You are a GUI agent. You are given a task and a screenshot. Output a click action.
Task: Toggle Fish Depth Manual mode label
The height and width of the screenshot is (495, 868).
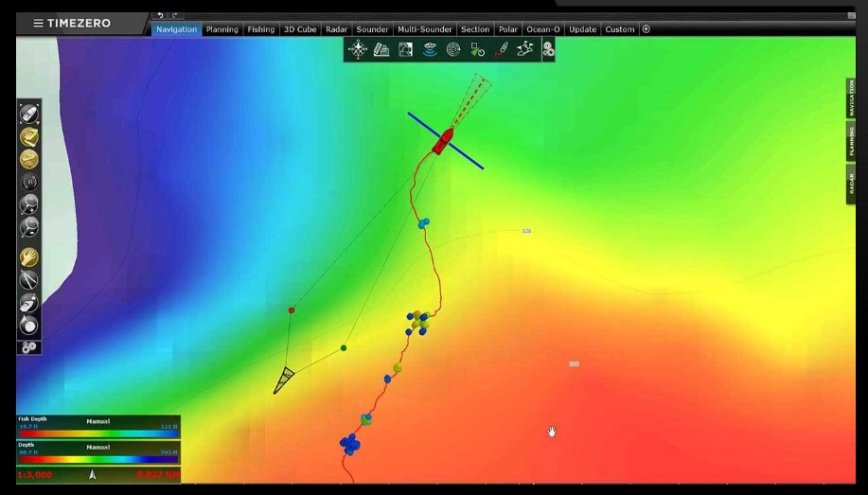[98, 421]
